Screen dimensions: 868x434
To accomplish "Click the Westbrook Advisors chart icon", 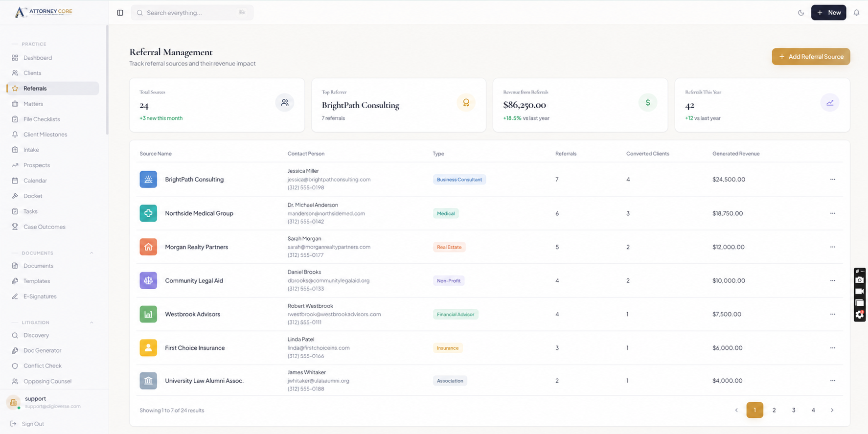I will click(148, 314).
